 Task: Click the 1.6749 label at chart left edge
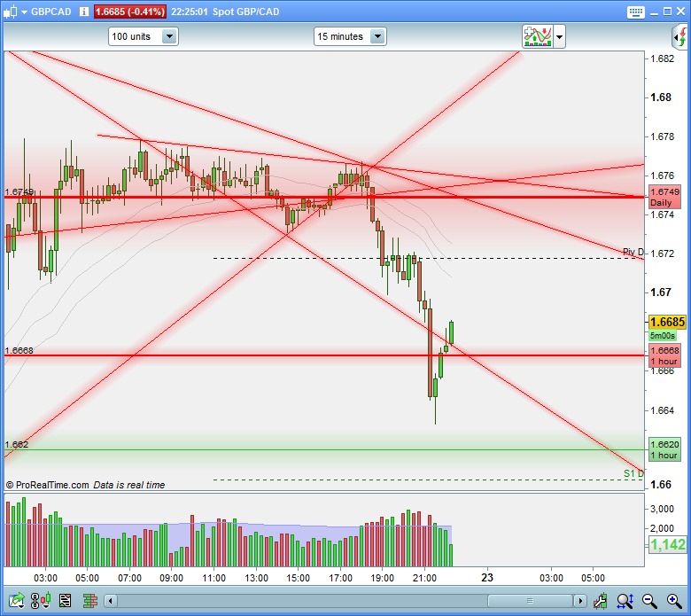19,191
